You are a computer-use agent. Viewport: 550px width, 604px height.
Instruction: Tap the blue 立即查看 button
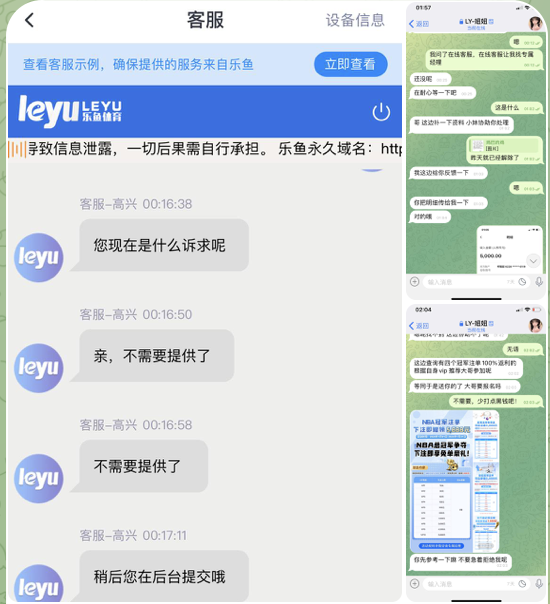[350, 64]
